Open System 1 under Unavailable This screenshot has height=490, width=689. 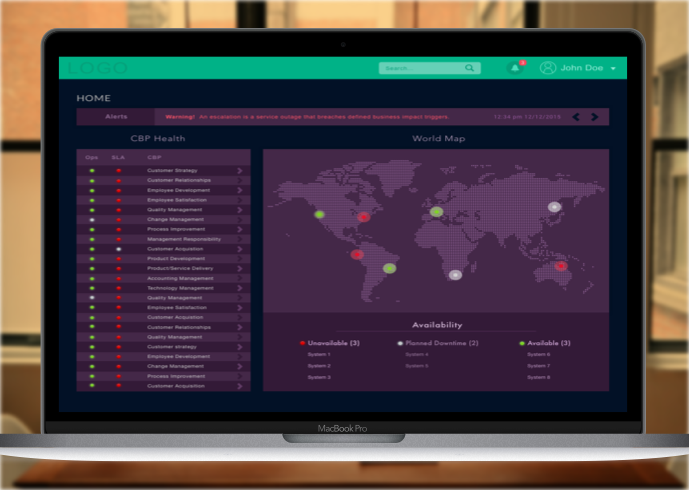coord(319,354)
